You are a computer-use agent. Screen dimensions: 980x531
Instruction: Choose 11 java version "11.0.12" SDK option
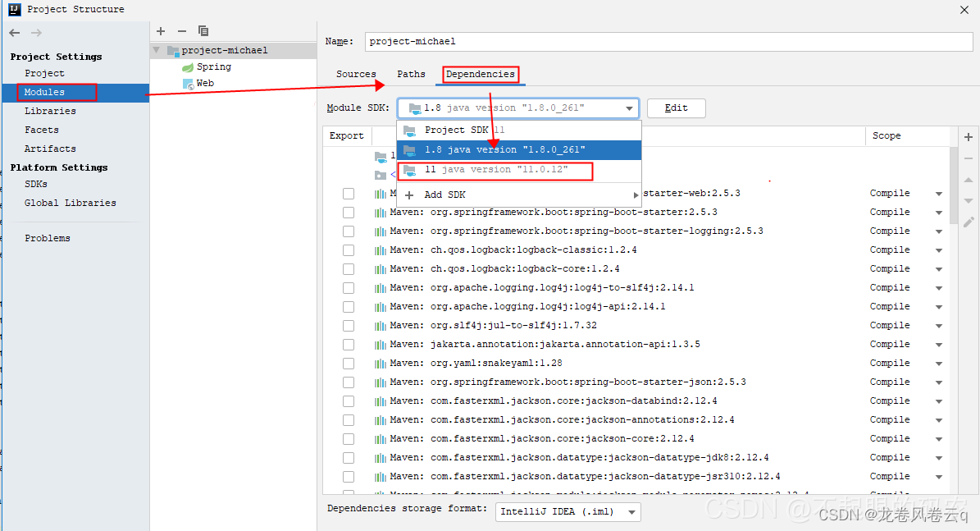click(x=519, y=170)
